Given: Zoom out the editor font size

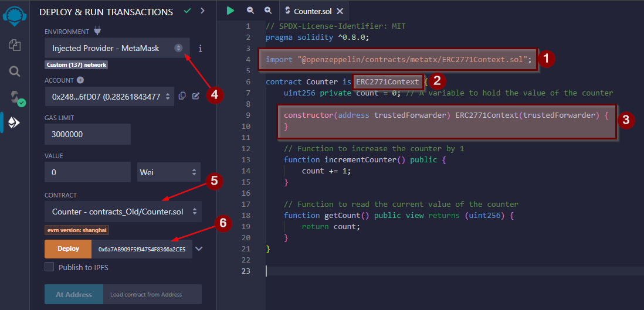Looking at the screenshot, I should tap(250, 11).
